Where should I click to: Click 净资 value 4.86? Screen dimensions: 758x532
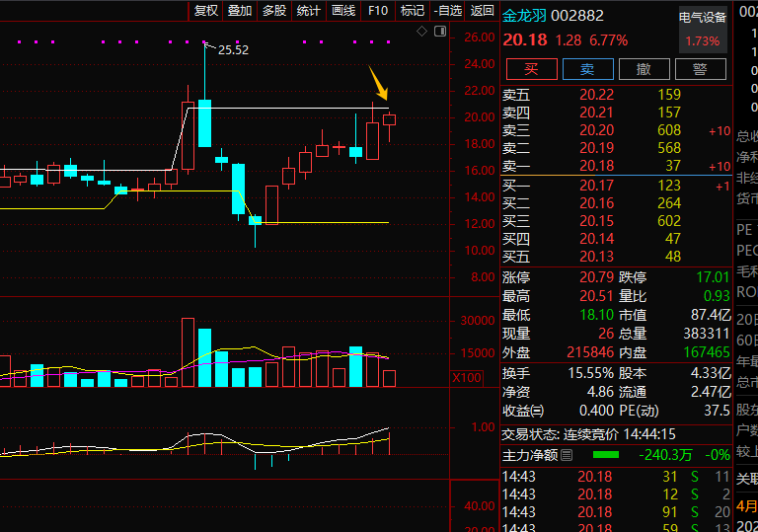click(x=600, y=392)
